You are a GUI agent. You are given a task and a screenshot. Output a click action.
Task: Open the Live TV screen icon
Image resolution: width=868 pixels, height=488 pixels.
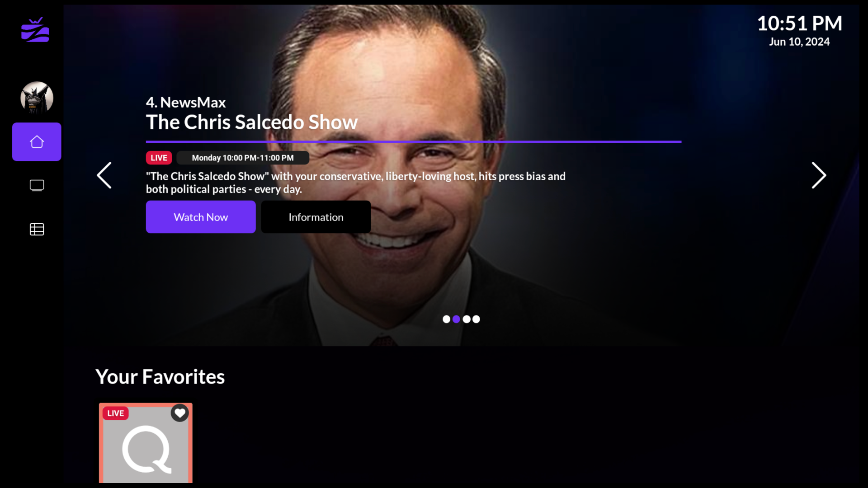(37, 186)
